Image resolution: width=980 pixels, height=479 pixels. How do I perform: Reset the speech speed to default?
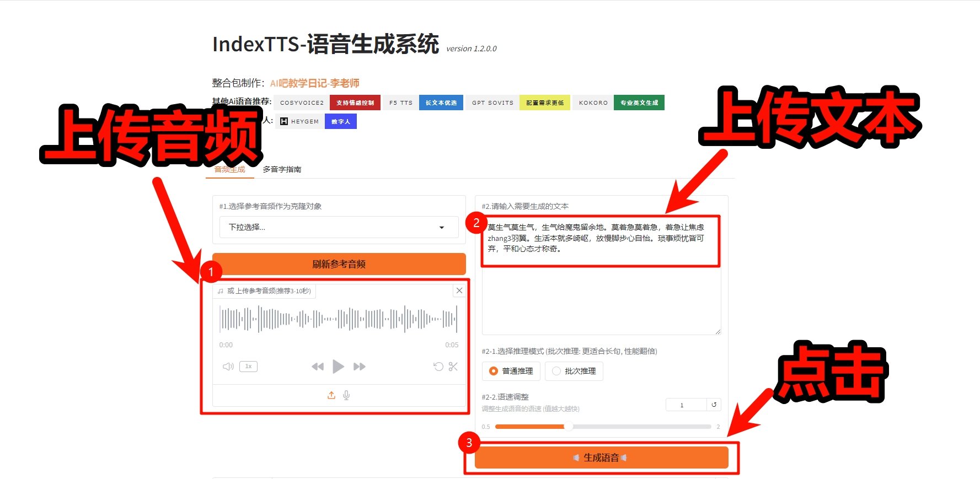pos(714,405)
